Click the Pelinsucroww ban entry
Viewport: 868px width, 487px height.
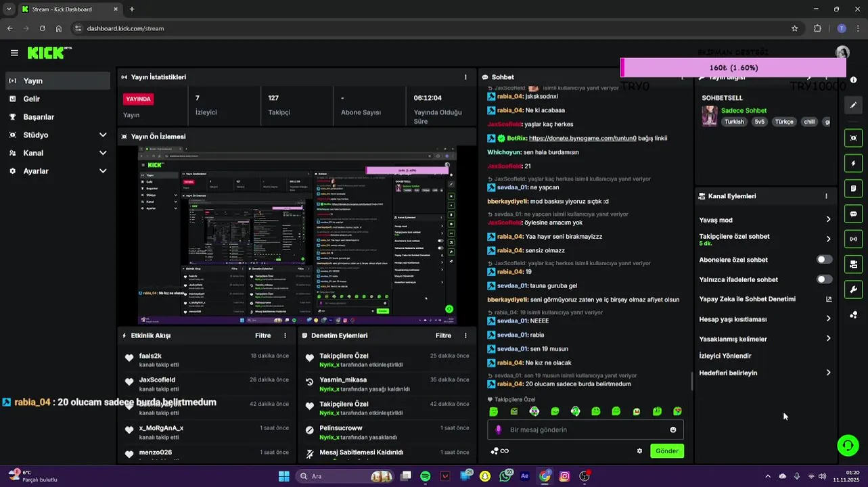coord(386,432)
